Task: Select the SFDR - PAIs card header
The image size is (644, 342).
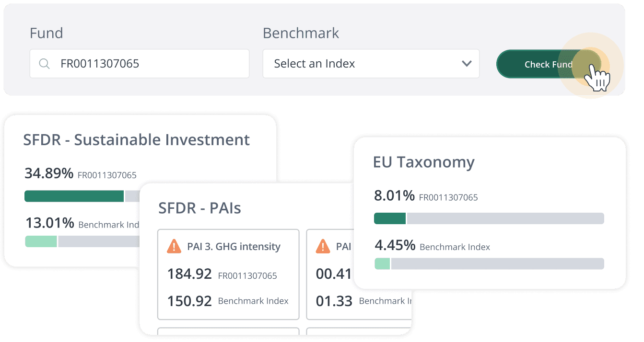Action: [200, 208]
